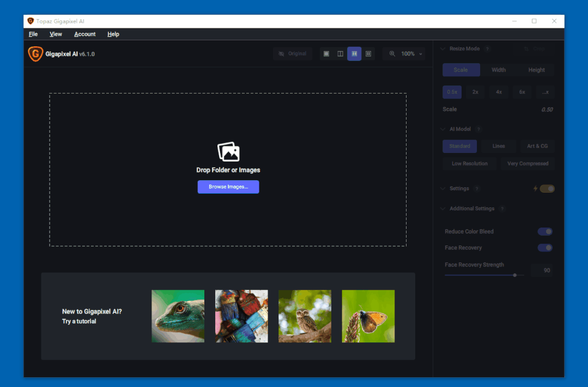Screen dimensions: 588x387
Task: Choose the 0.5x scale preset
Action: click(x=452, y=92)
